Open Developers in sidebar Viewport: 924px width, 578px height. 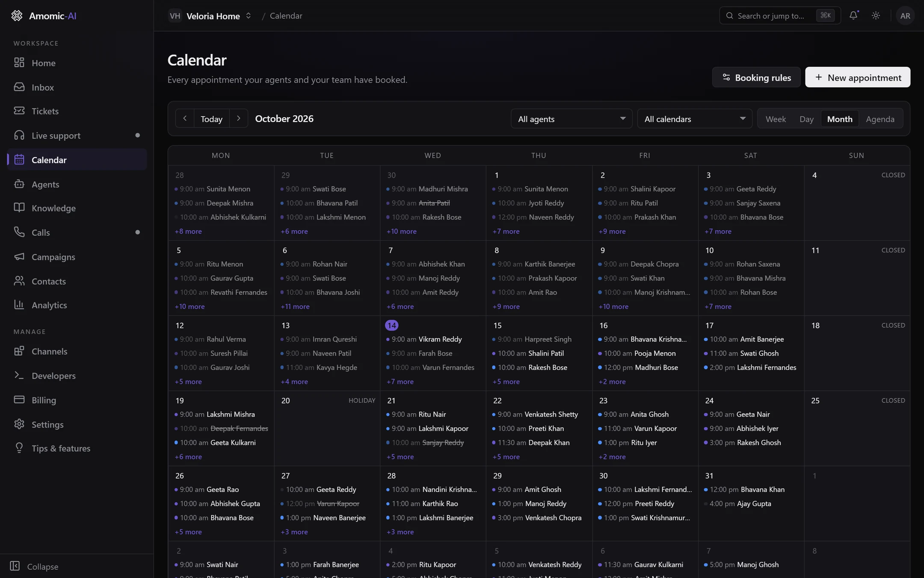tap(77, 376)
